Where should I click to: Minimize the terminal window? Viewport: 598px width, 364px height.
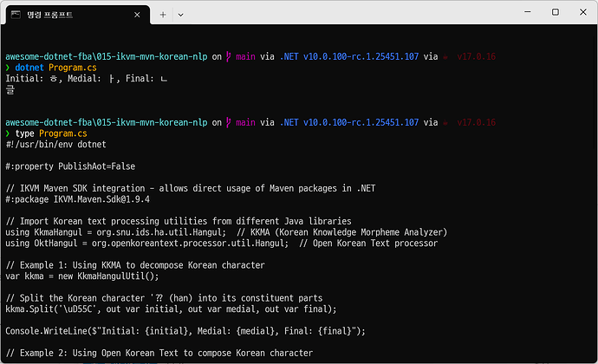[x=528, y=12]
